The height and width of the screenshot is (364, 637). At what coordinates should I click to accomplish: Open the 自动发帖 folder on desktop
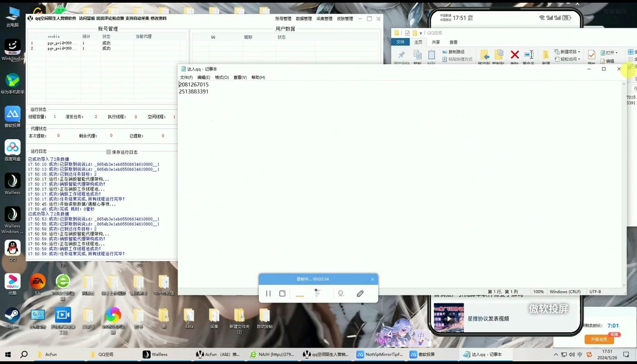pyautogui.click(x=265, y=318)
